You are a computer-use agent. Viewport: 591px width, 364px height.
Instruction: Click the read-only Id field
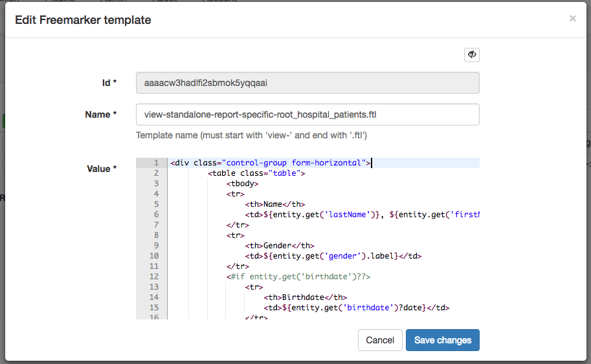tap(307, 83)
